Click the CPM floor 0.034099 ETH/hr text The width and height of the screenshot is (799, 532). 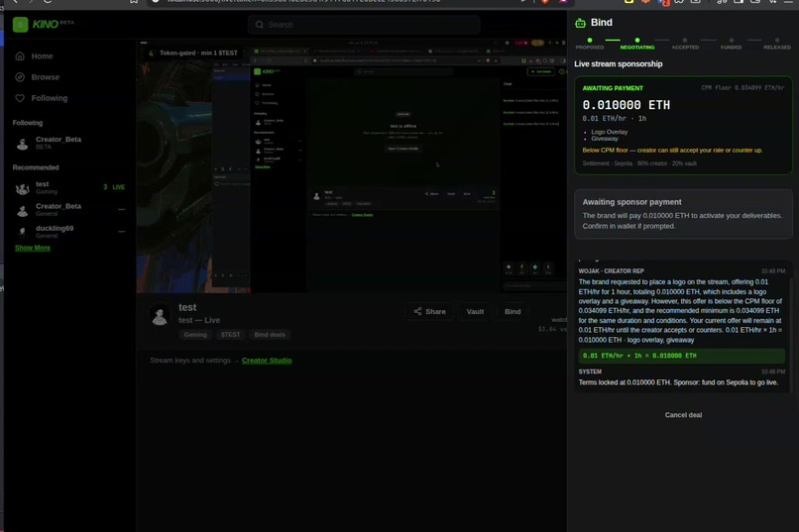point(742,88)
